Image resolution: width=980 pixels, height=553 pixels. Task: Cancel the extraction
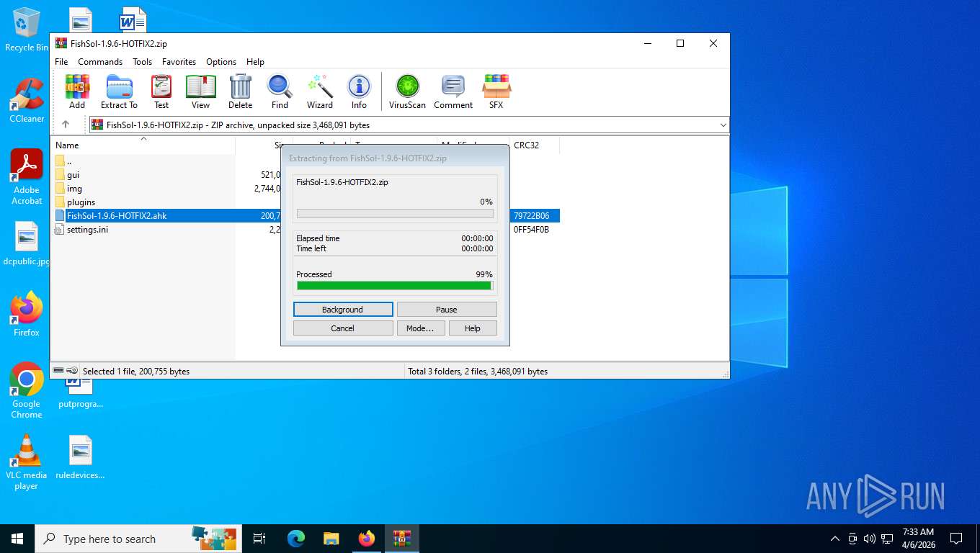[x=343, y=328]
